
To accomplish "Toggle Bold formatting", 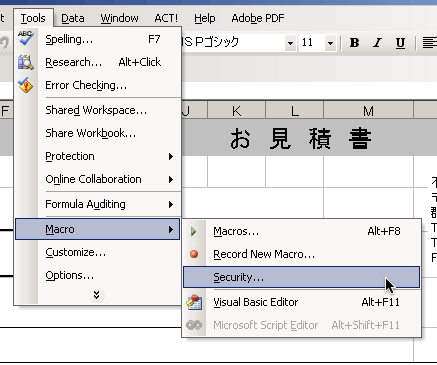I will tap(354, 43).
